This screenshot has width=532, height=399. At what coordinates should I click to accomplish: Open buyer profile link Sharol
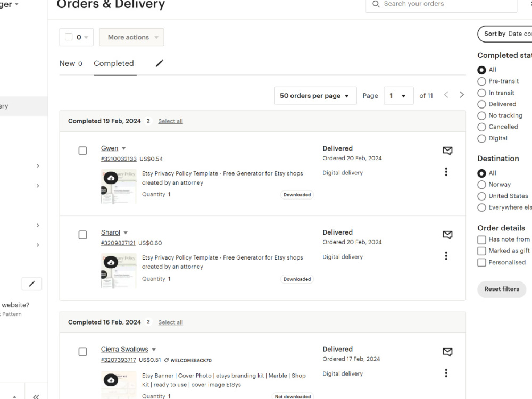111,232
